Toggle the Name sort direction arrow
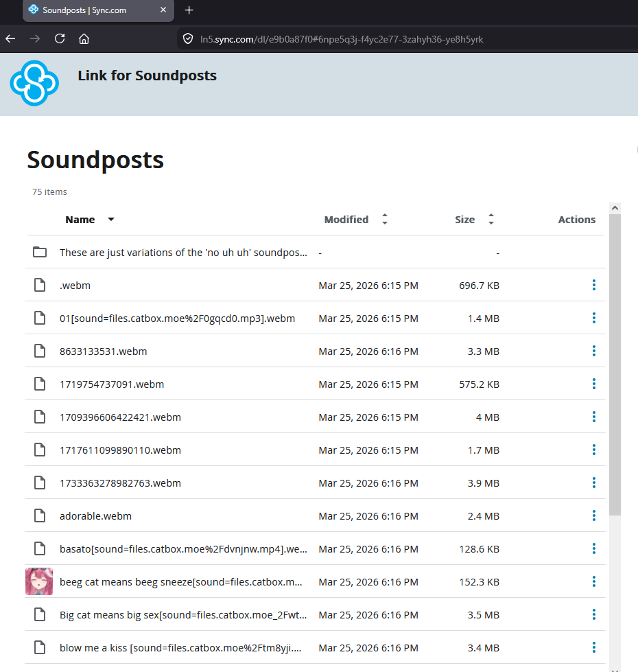The image size is (638, 672). pos(111,220)
